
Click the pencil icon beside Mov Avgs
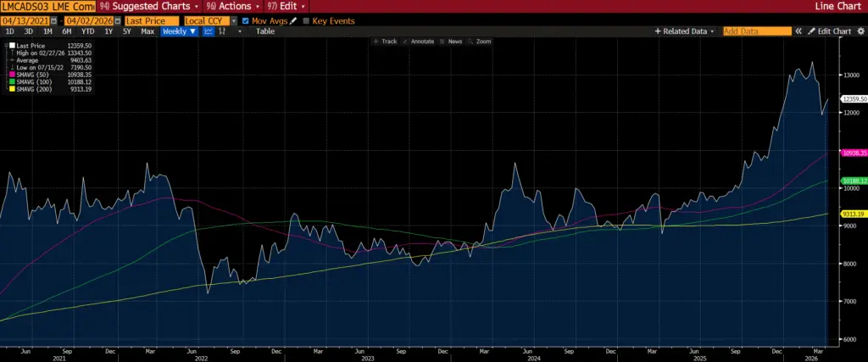(293, 20)
